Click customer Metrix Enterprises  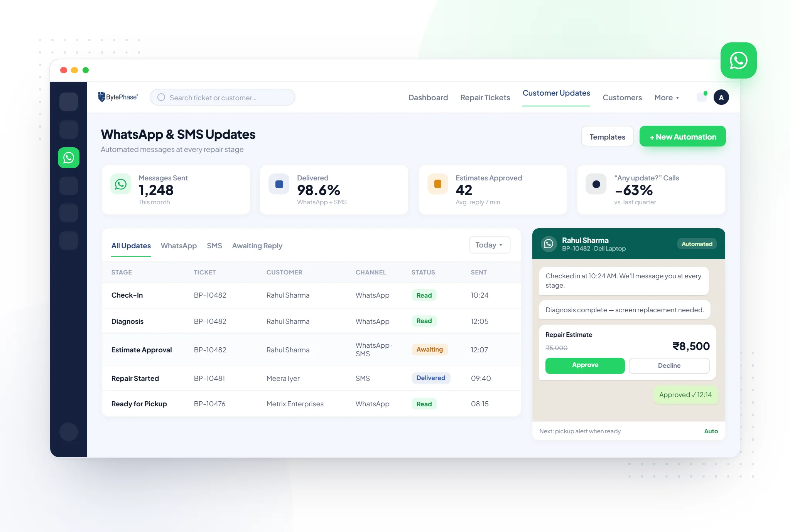click(295, 404)
